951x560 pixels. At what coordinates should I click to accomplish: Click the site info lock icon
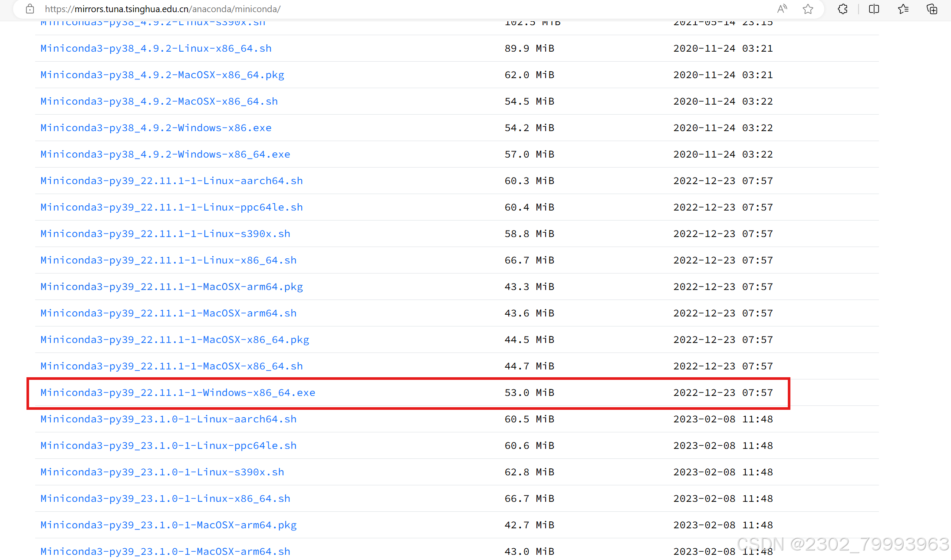pyautogui.click(x=30, y=9)
